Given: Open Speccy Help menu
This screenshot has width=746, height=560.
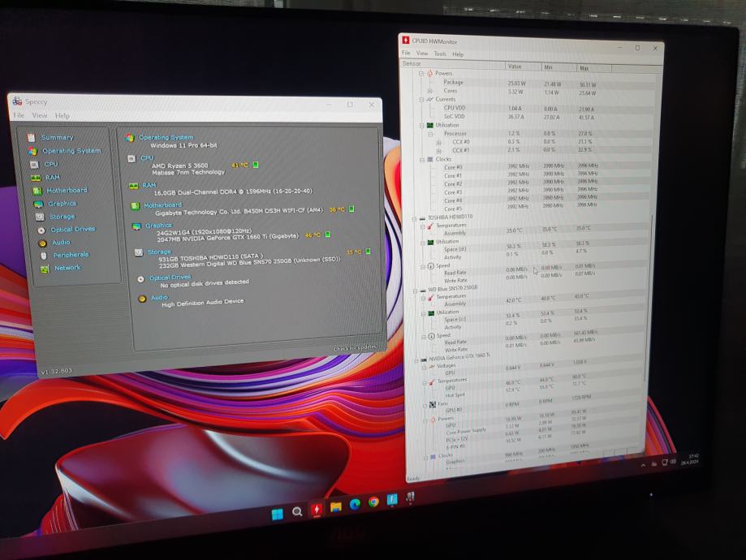Looking at the screenshot, I should pyautogui.click(x=63, y=115).
